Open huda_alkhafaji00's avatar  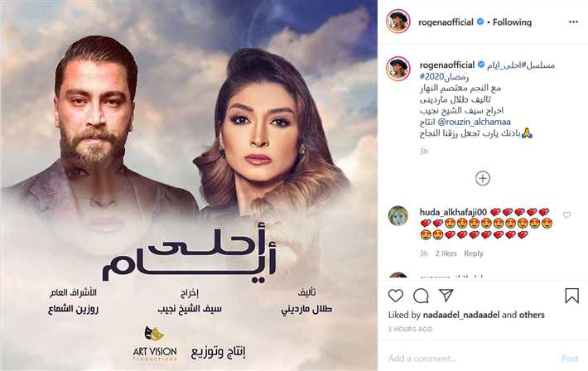[x=398, y=215]
